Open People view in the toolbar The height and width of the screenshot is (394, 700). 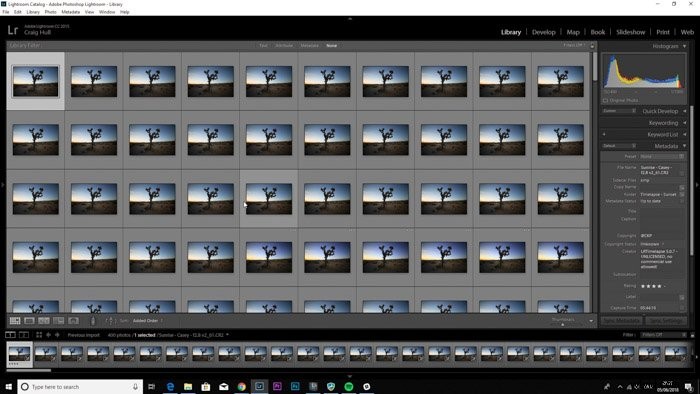pos(73,320)
